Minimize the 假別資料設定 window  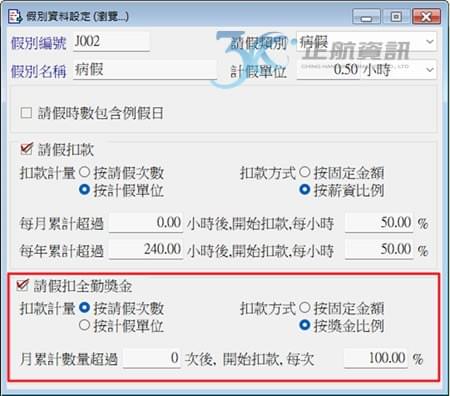click(x=366, y=17)
